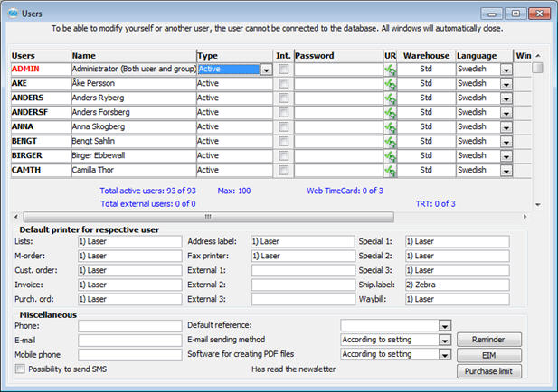Image resolution: width=558 pixels, height=392 pixels.
Task: Click the UR icon in the BENGT row
Action: tap(391, 142)
